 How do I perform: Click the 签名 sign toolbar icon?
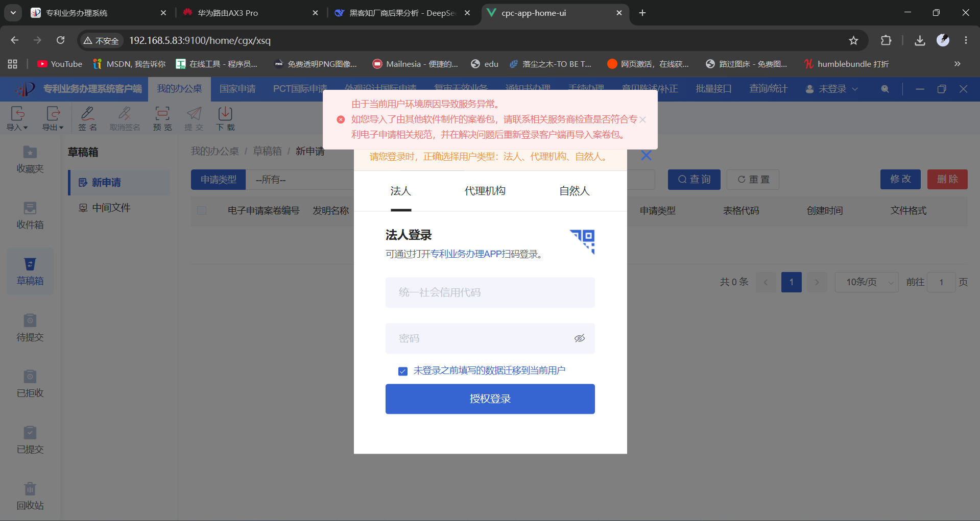pyautogui.click(x=88, y=118)
